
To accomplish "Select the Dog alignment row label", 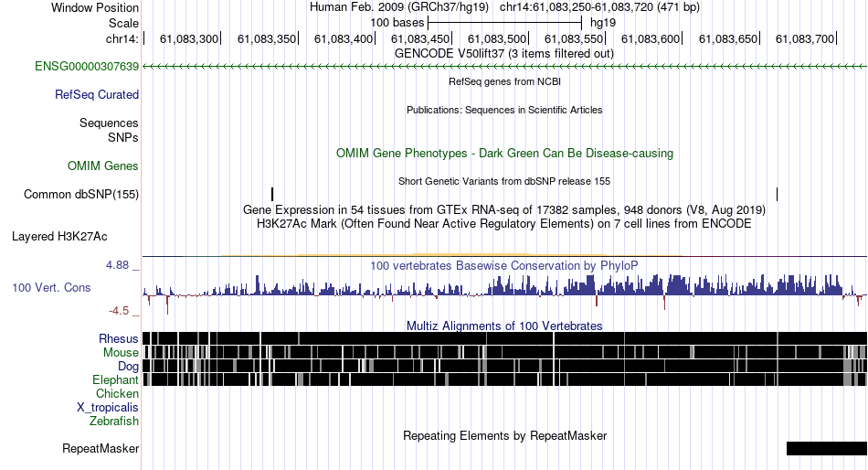I will coord(128,367).
